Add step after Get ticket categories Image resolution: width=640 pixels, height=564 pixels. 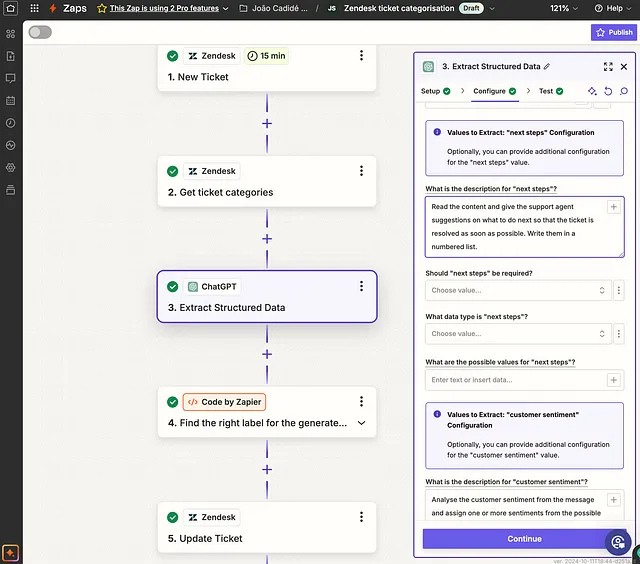(x=267, y=239)
